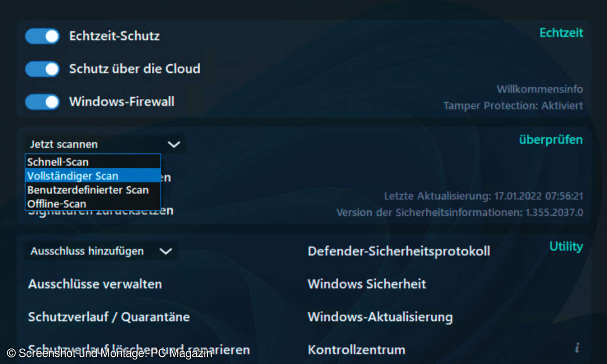The height and width of the screenshot is (364, 607).
Task: Expand the Ausschluss hinzufügen dropdown
Action: point(165,251)
